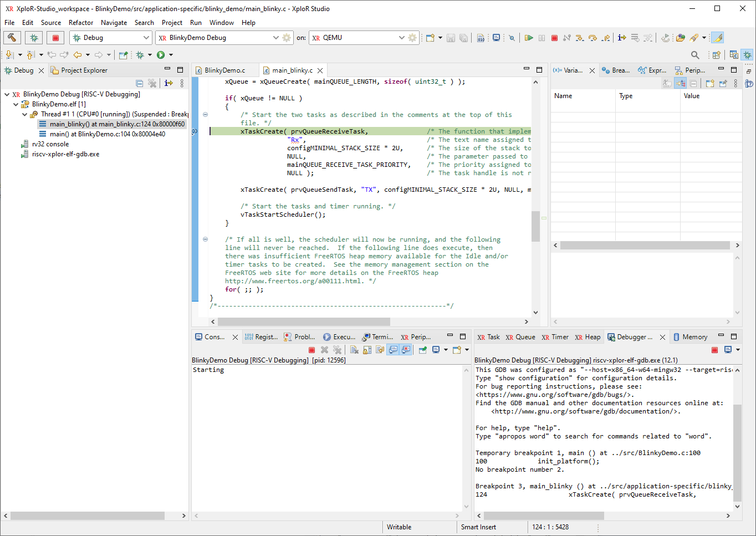This screenshot has height=536, width=756.
Task: Click the Resume debug toolbar icon
Action: (529, 38)
